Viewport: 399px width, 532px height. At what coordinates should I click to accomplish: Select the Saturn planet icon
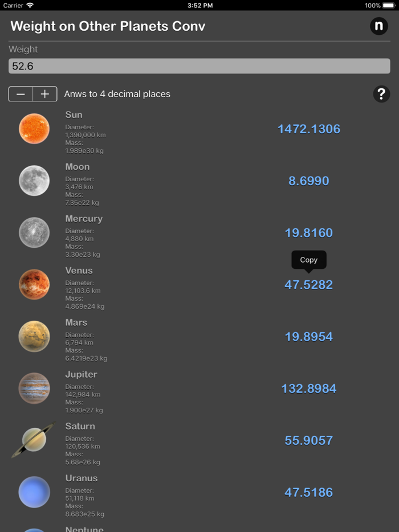point(34,440)
